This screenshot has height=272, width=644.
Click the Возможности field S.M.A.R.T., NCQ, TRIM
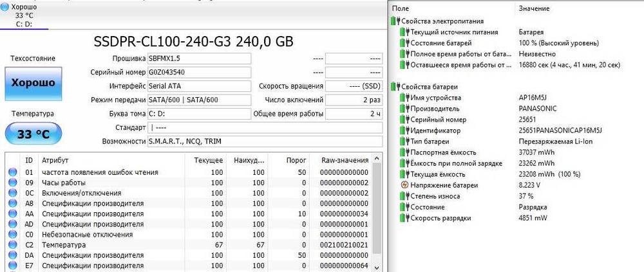pyautogui.click(x=265, y=141)
